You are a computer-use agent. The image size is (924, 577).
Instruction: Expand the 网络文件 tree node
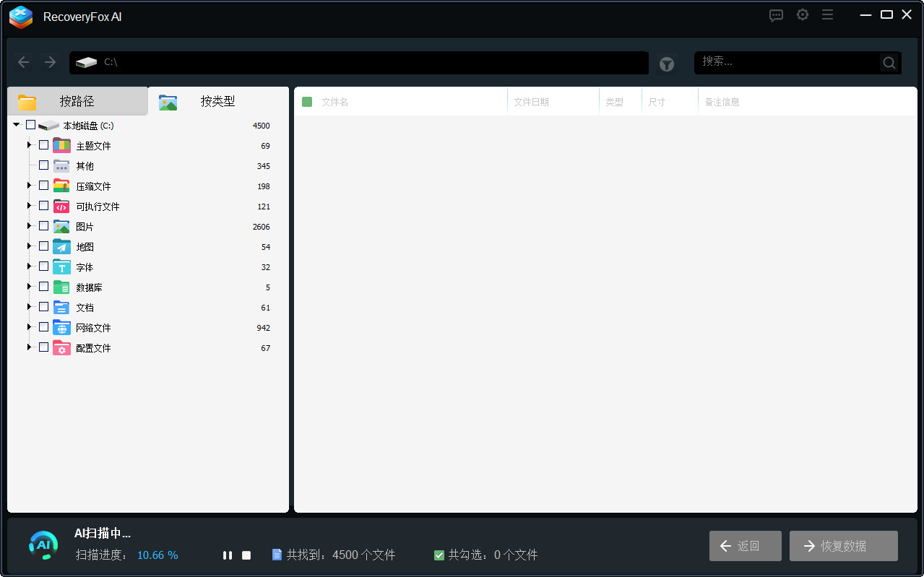pos(30,327)
